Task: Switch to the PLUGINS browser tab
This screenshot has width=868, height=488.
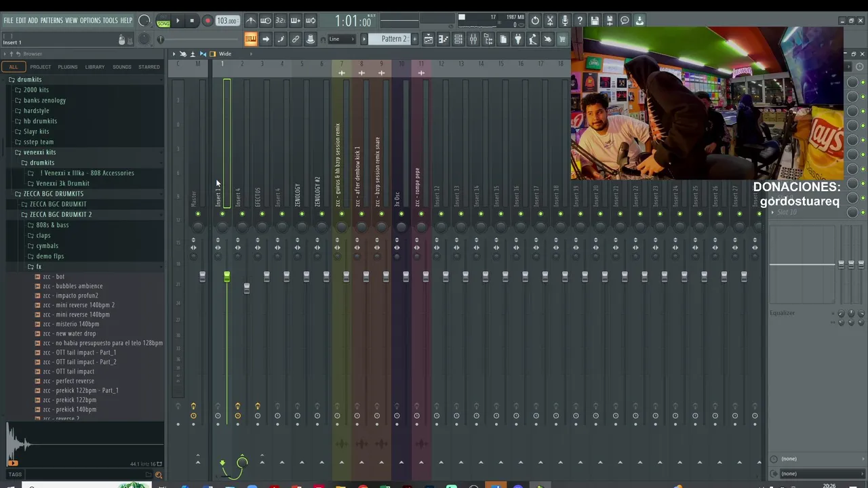Action: click(x=67, y=67)
